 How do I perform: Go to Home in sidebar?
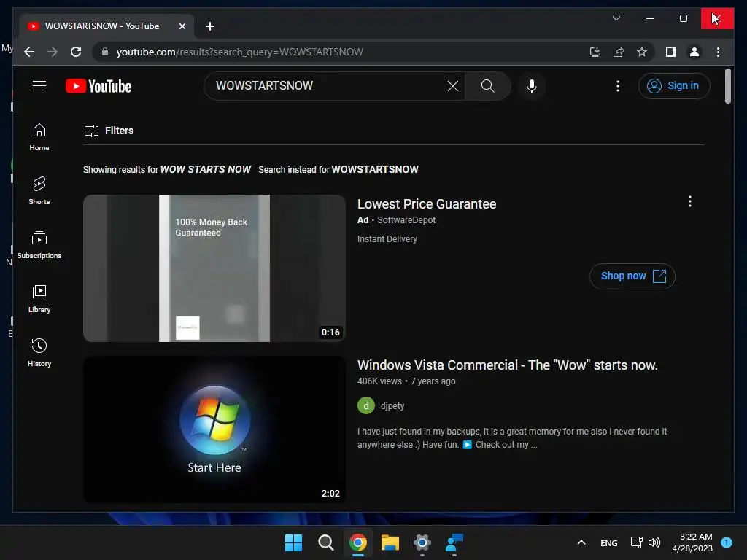coord(39,137)
